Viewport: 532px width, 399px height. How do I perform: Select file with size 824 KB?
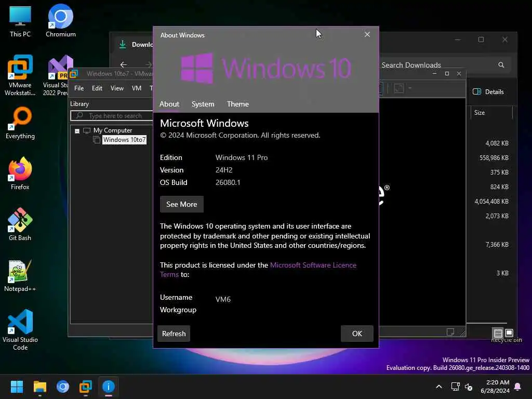tap(499, 187)
